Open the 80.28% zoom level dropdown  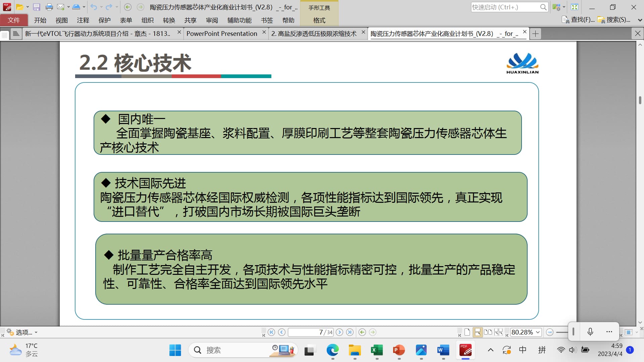[538, 332]
